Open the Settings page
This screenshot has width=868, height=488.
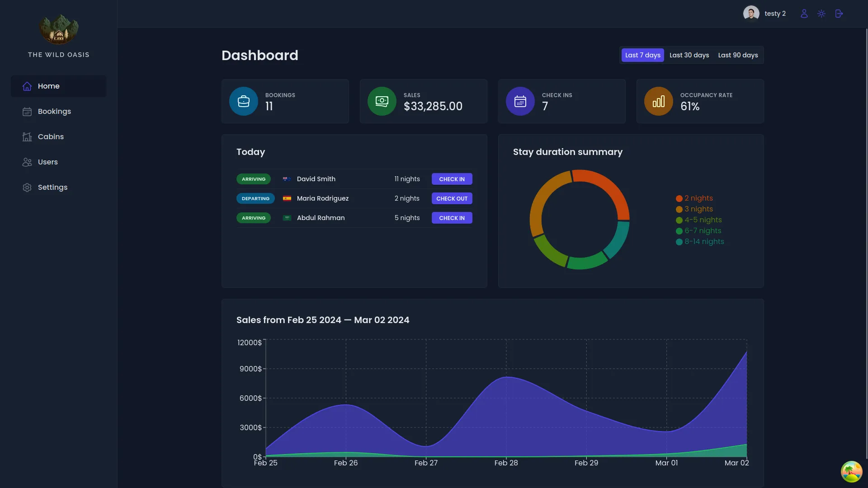59,188
